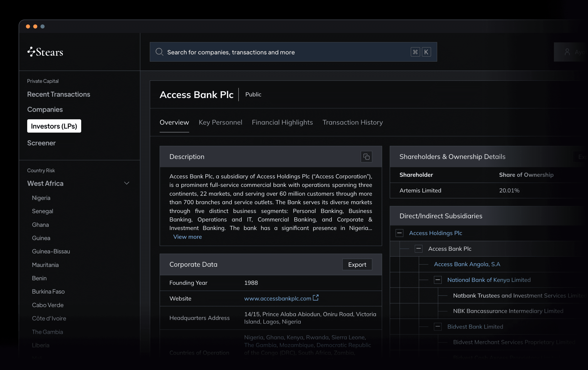
Task: Collapse the Access Holdings Plc tree node
Action: tap(399, 233)
